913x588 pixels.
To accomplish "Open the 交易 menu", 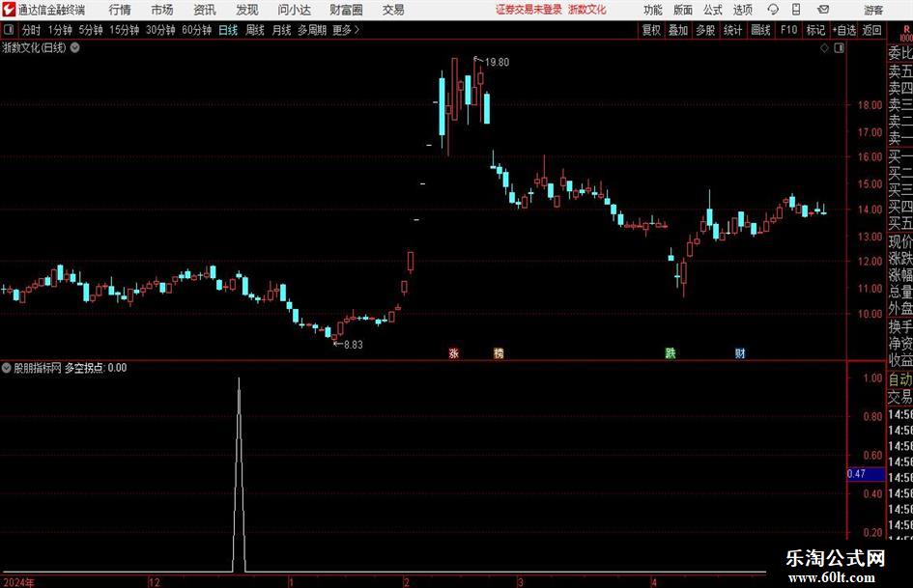I will (393, 10).
